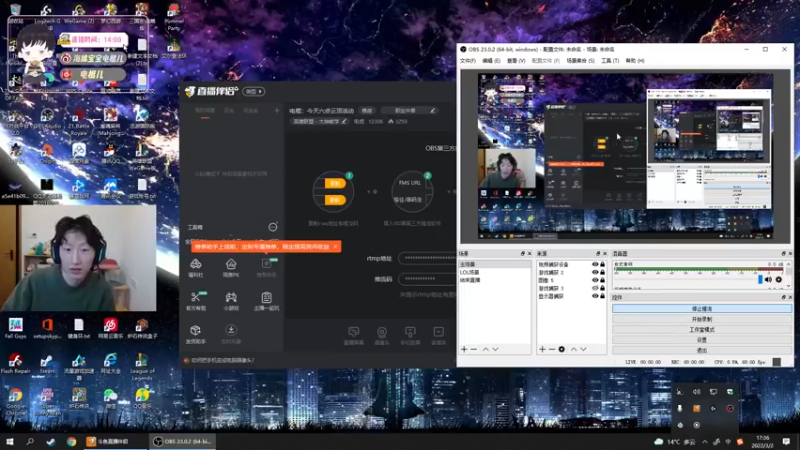Image resolution: width=800 pixels, height=450 pixels.
Task: Toggle lock on 视频捕获设备 source
Action: coord(603,264)
